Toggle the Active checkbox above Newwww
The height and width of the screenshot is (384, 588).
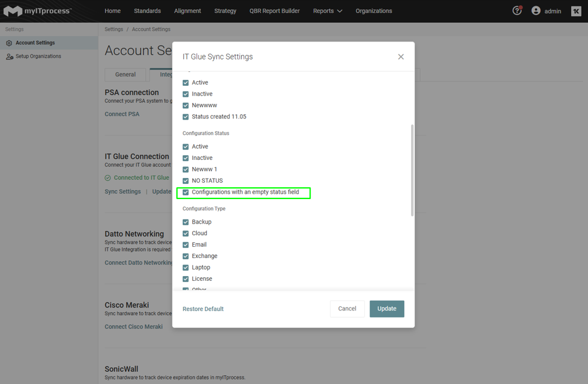point(186,83)
